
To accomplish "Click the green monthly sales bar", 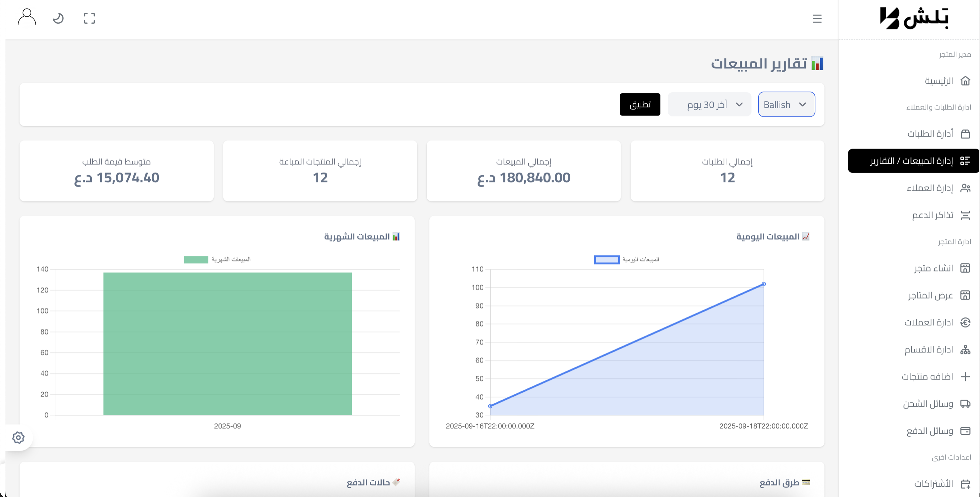I will (227, 343).
